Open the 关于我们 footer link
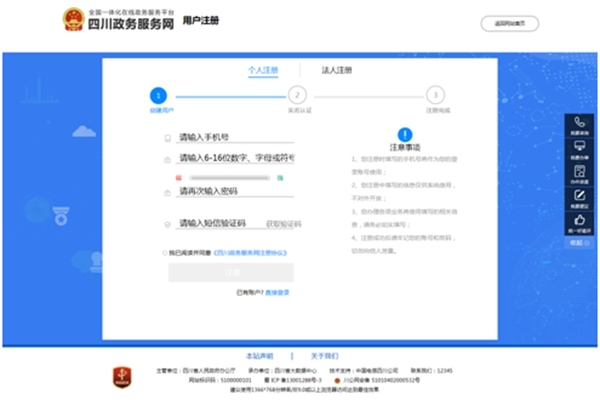Screen dimensions: 600x417 [324, 355]
